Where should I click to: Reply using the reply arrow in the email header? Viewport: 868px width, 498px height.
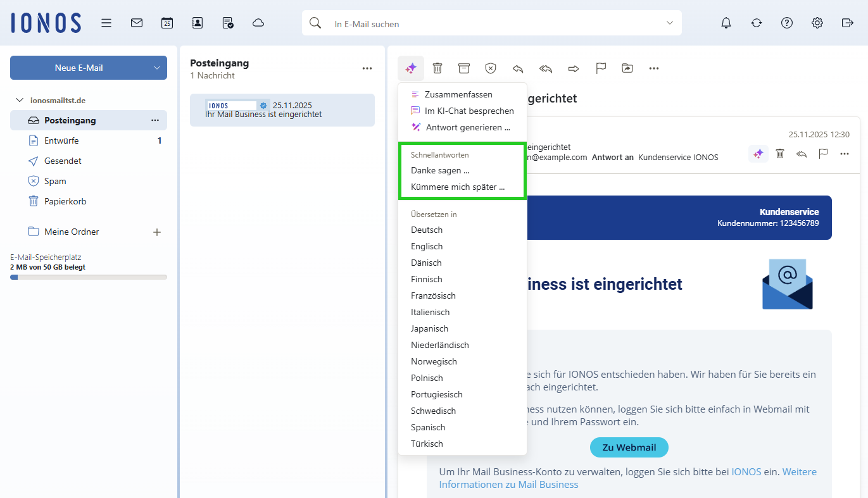(x=802, y=153)
